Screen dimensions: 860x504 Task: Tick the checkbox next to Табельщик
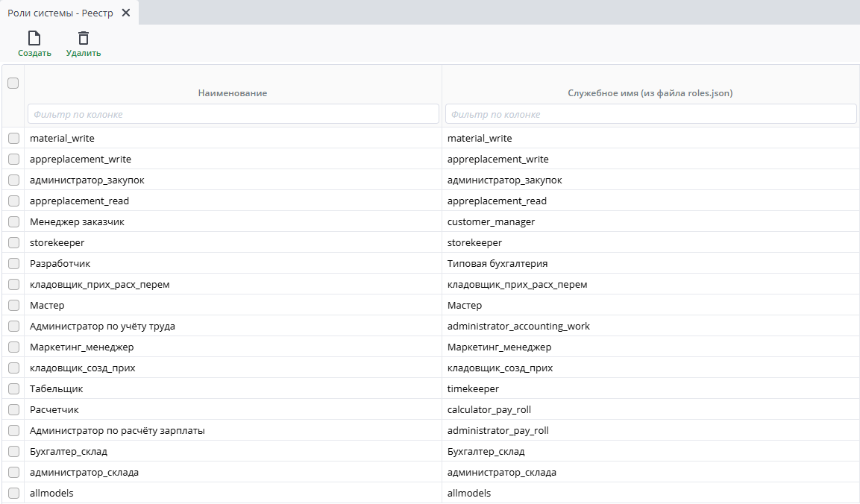coord(13,389)
